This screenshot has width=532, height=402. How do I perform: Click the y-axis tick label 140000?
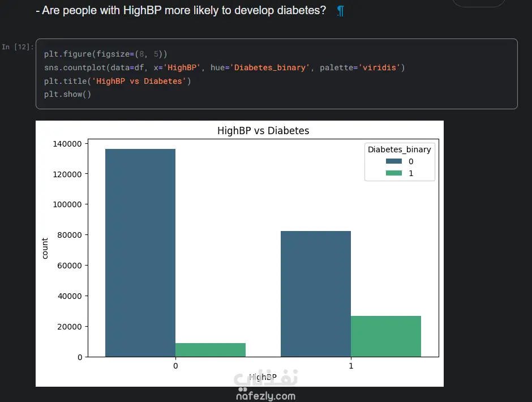[x=67, y=144]
